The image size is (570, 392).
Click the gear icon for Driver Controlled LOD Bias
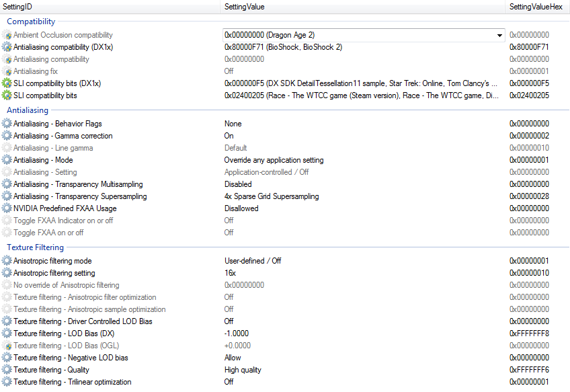tap(7, 321)
